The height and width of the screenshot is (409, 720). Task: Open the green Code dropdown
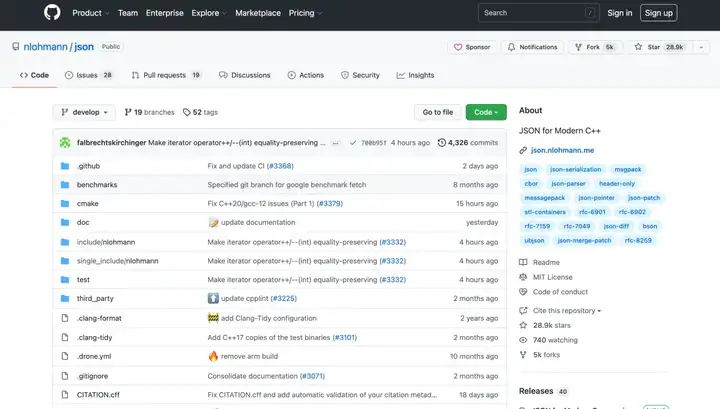(486, 112)
